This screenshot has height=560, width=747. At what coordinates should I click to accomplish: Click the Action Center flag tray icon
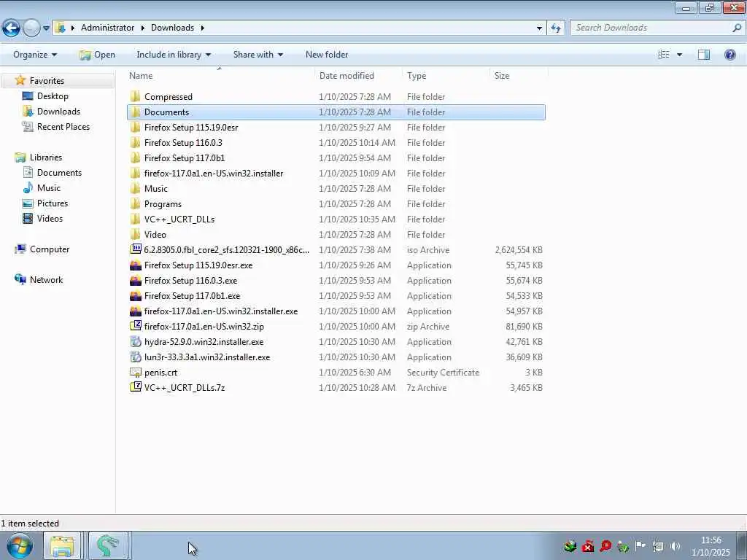coord(640,546)
